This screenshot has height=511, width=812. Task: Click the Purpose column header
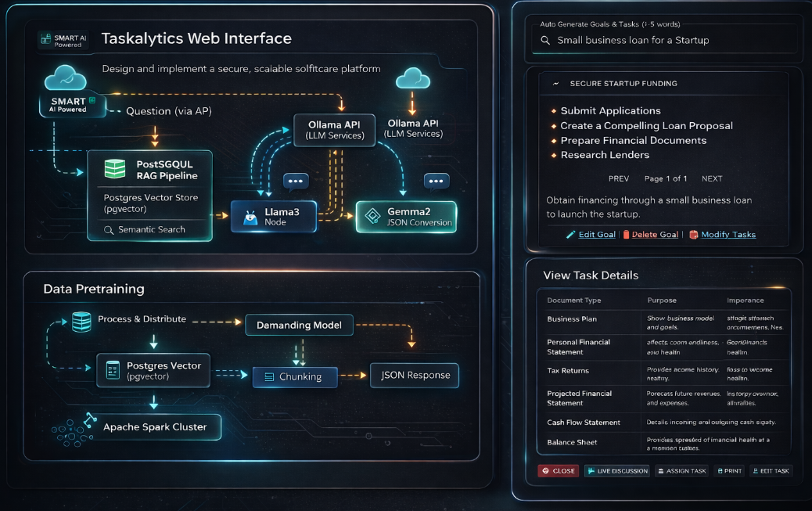tap(662, 300)
